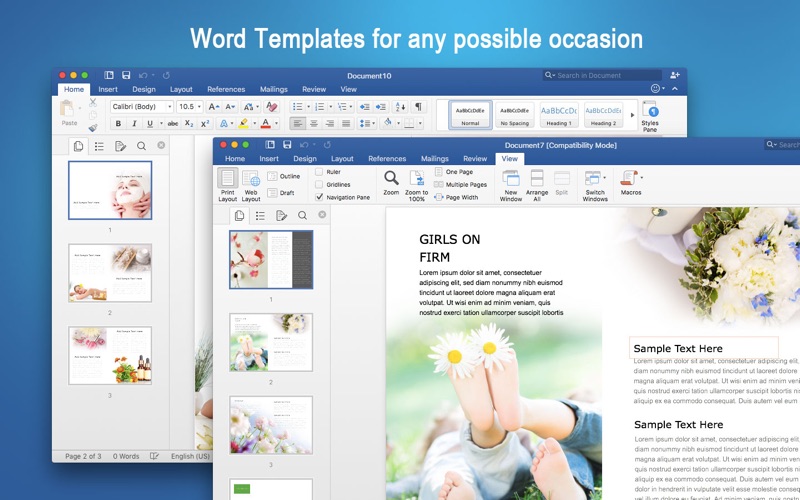Open the Review tab in Document7
Viewport: 800px width, 500px height.
(475, 159)
